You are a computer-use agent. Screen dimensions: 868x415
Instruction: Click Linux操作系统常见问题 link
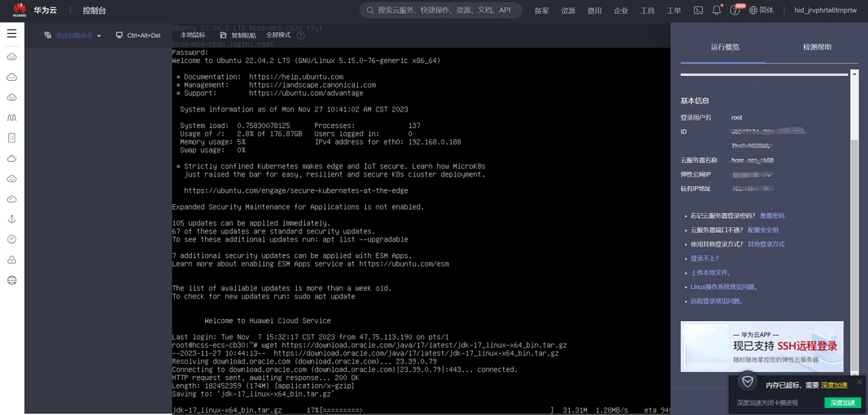pyautogui.click(x=725, y=287)
